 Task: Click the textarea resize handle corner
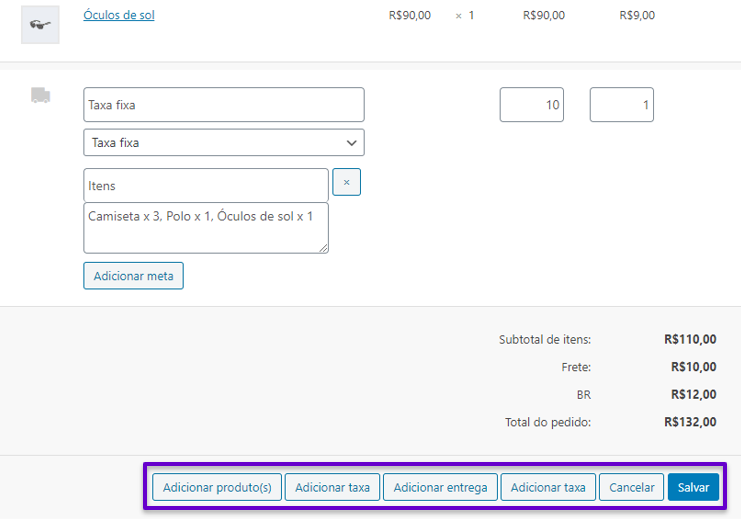tap(324, 248)
